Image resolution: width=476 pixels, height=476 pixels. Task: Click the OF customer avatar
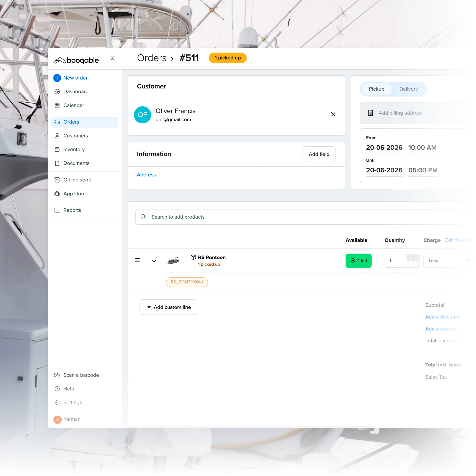tap(142, 115)
